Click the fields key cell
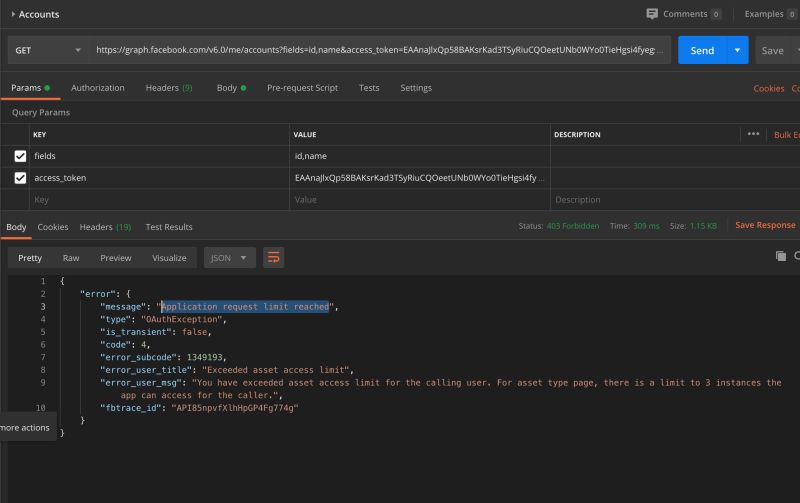The height and width of the screenshot is (503, 800). click(x=159, y=156)
